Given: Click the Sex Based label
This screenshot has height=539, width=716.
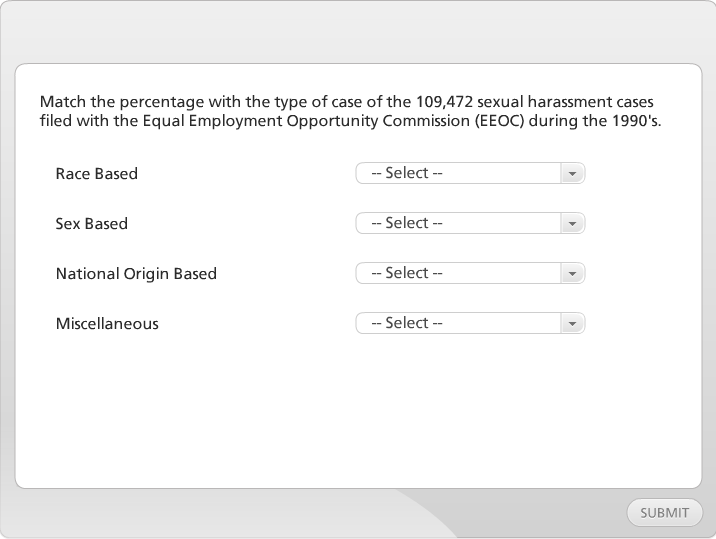Looking at the screenshot, I should coord(92,224).
